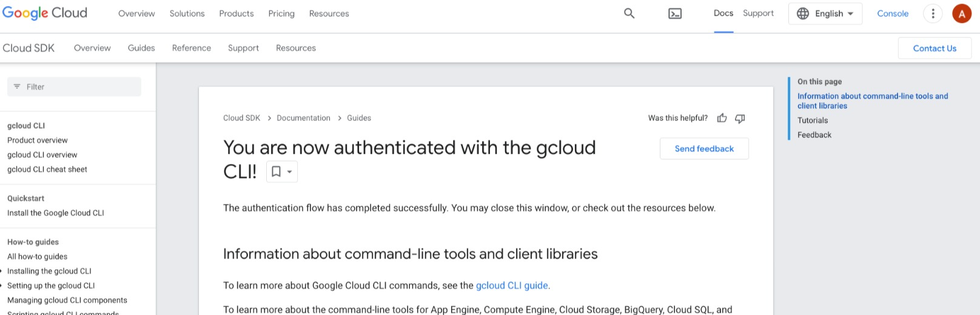Jump to Tutorials in page contents
Image resolution: width=980 pixels, height=315 pixels.
tap(813, 121)
